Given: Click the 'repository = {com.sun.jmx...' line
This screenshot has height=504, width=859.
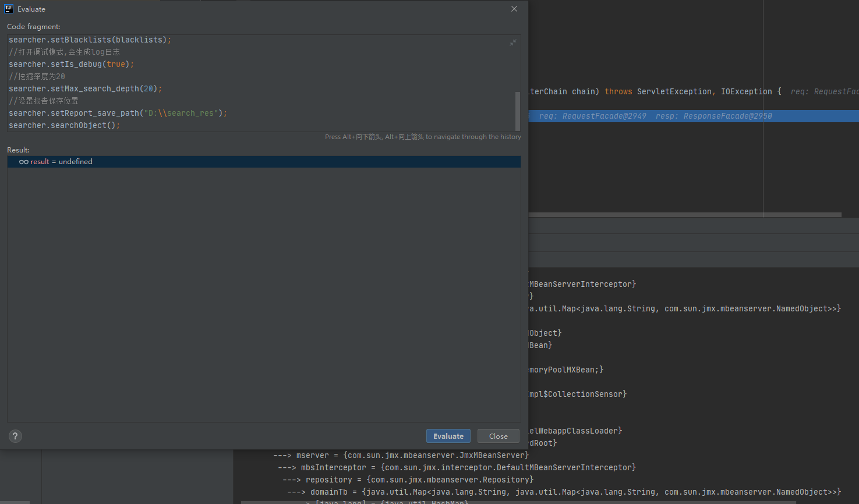Looking at the screenshot, I should coord(408,480).
